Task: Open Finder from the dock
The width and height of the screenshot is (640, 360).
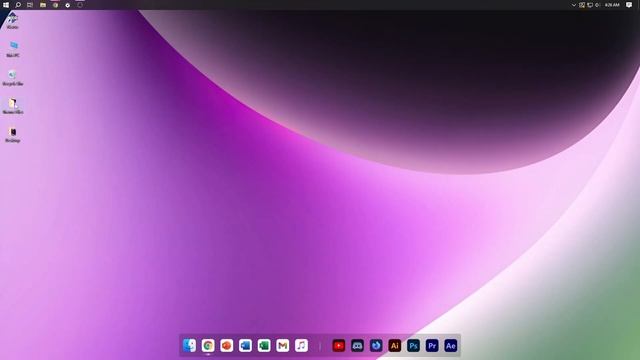Action: (x=189, y=346)
